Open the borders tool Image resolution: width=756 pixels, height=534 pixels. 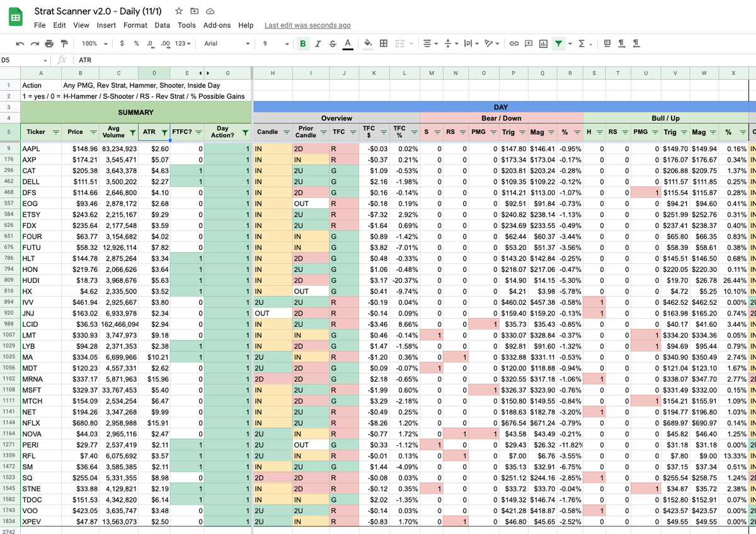pos(384,43)
